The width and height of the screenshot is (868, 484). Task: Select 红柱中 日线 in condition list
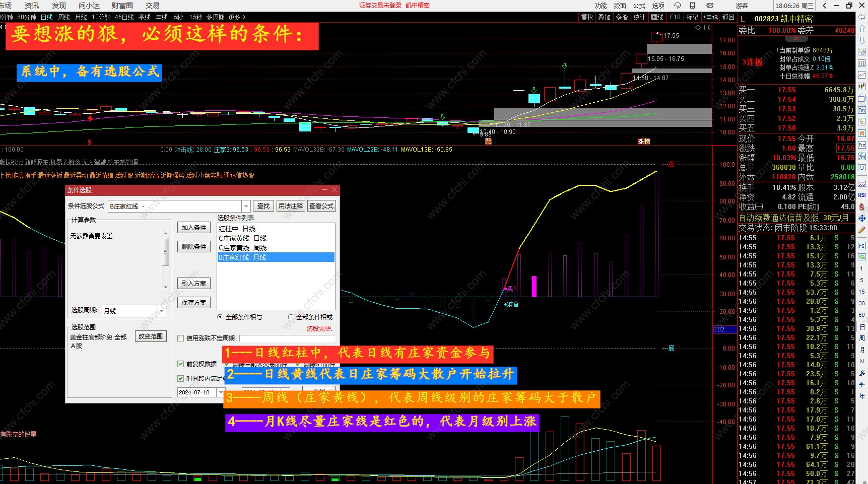coord(276,229)
